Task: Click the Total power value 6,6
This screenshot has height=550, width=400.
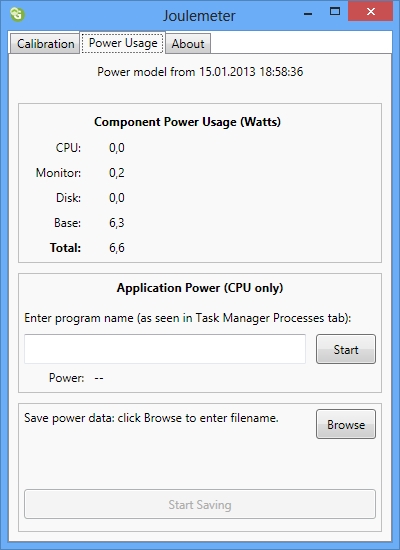Action: (x=117, y=248)
